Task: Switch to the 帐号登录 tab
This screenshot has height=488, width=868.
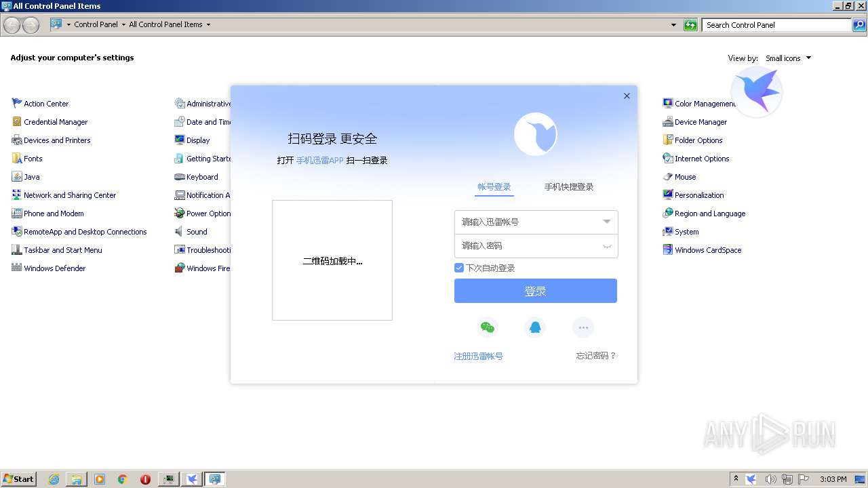Action: [x=494, y=187]
